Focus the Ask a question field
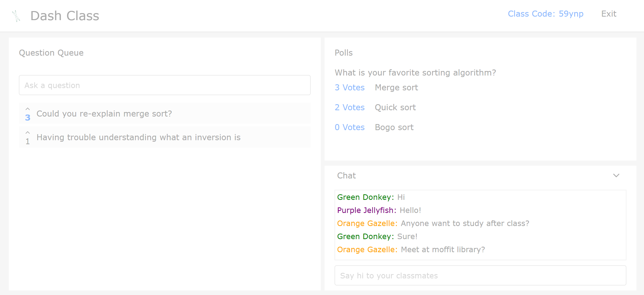This screenshot has height=295, width=644. [x=165, y=85]
